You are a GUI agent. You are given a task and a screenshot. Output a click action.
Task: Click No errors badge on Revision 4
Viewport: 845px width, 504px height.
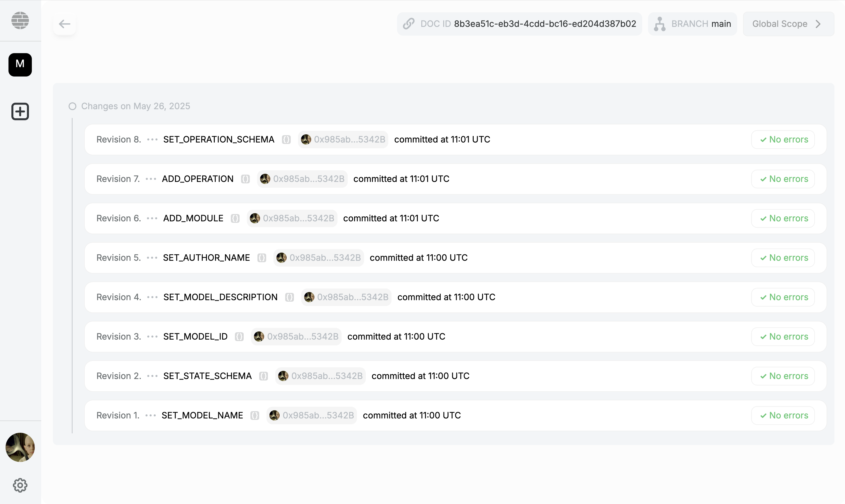[783, 297]
